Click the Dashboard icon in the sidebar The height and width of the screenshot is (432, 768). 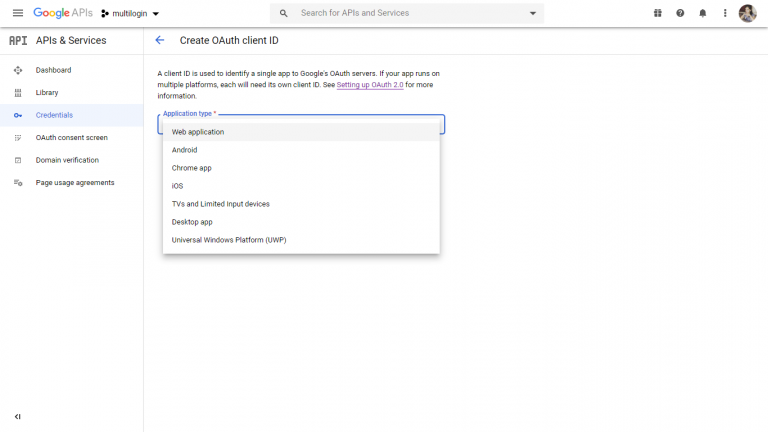click(x=18, y=70)
